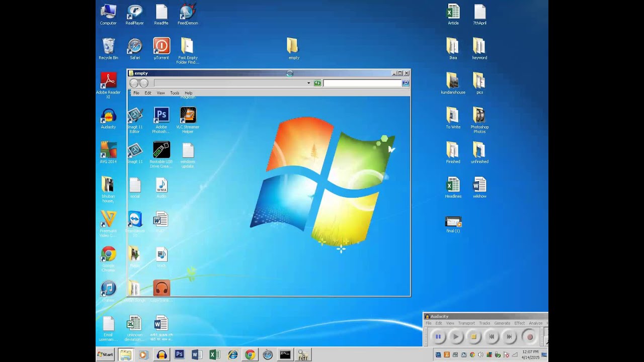
Task: Select the wikihow Word document
Action: 479,187
